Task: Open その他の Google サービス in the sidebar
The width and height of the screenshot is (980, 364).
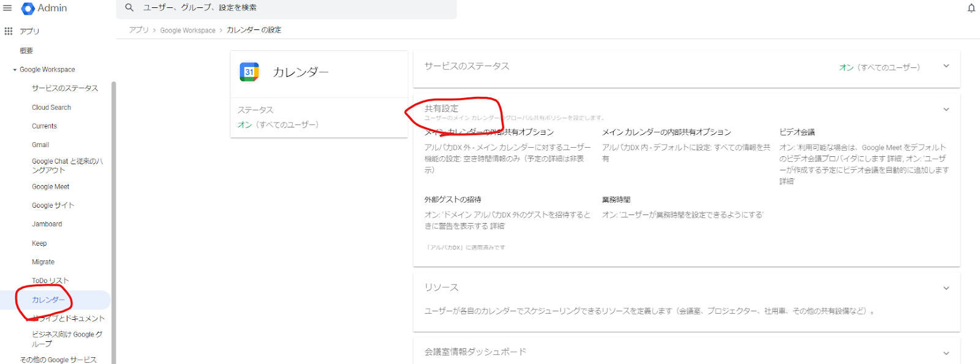Action: (58, 360)
